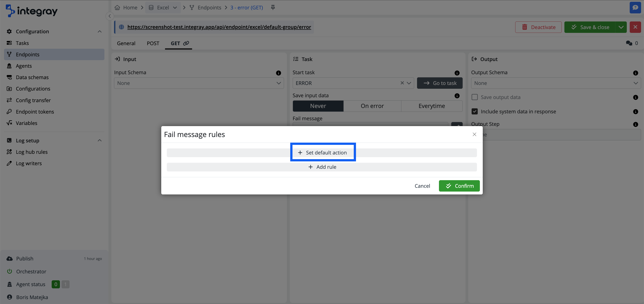Image resolution: width=644 pixels, height=304 pixels.
Task: Close the Fail message rules dialog
Action: [474, 135]
